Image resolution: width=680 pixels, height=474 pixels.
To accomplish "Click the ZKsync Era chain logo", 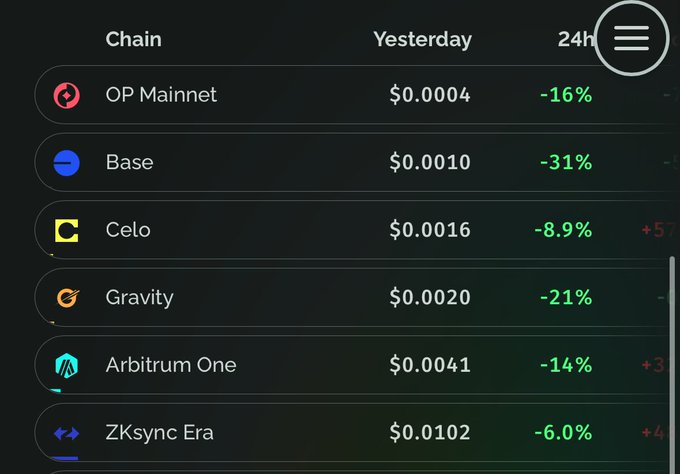I will click(x=67, y=433).
